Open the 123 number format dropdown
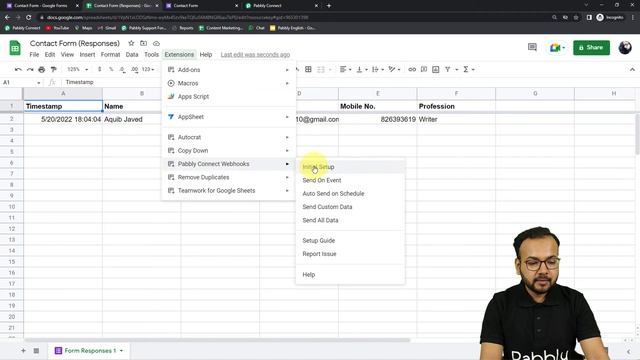 click(148, 69)
